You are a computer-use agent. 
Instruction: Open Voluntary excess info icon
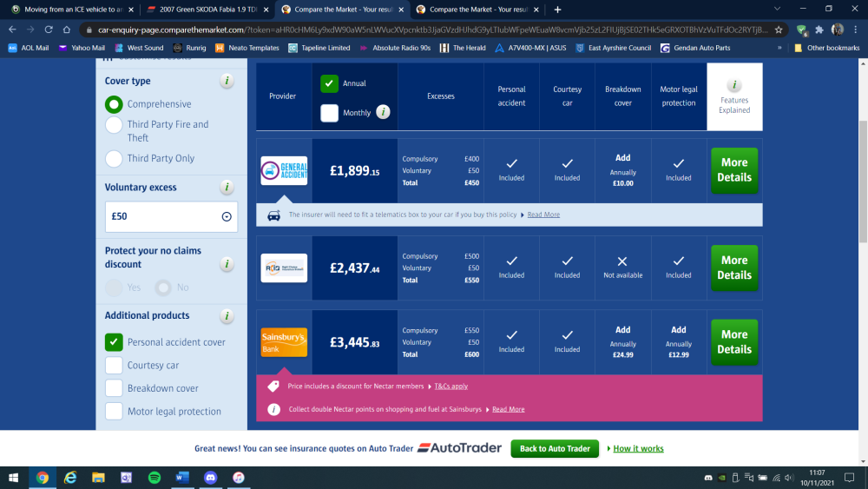[x=227, y=188]
